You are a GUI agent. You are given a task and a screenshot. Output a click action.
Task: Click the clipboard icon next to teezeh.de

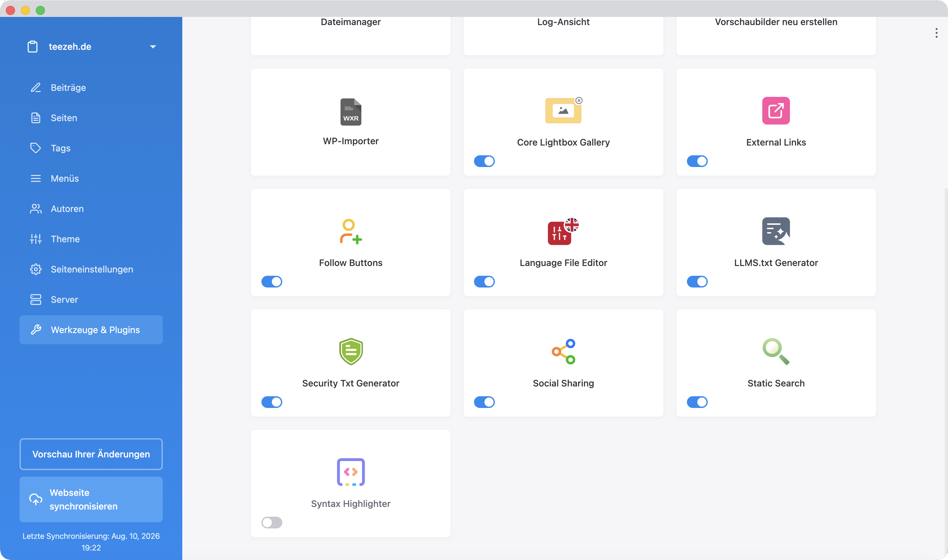coord(33,47)
